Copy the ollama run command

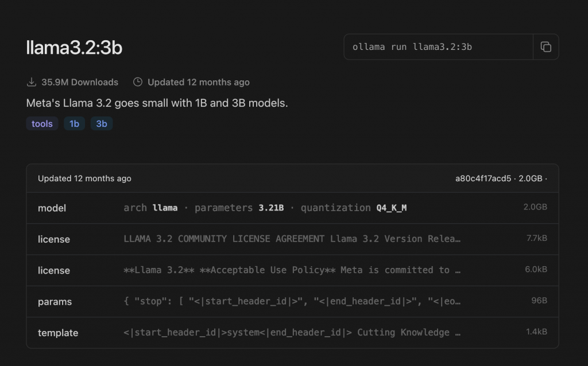tap(546, 47)
